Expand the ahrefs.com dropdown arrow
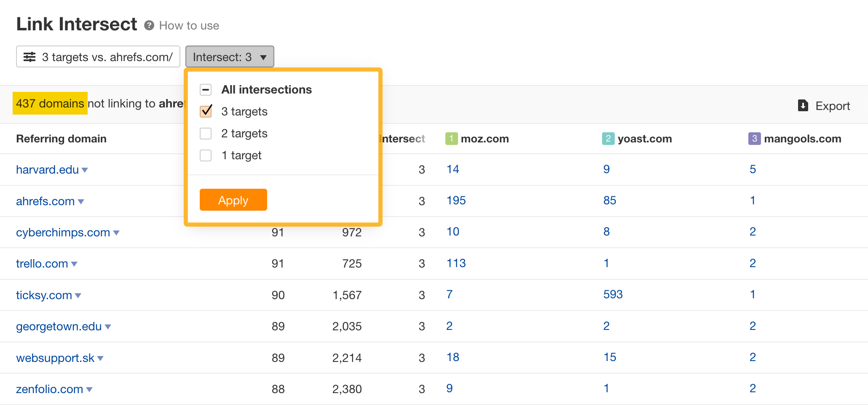 (81, 202)
